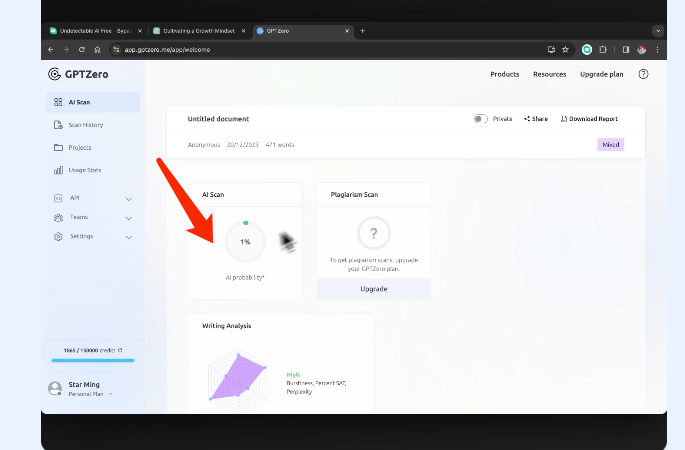The height and width of the screenshot is (450, 685).
Task: Close the Cultivating a Growth Mindset tab
Action: [243, 31]
